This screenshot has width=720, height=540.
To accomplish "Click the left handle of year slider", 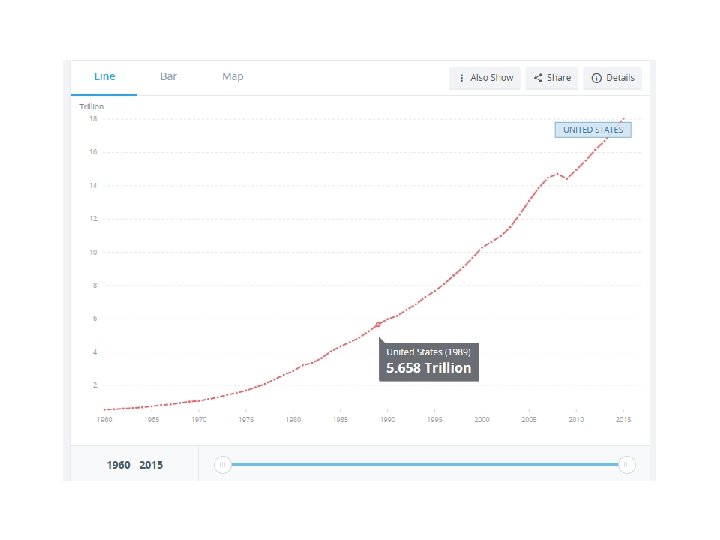I will pyautogui.click(x=223, y=464).
